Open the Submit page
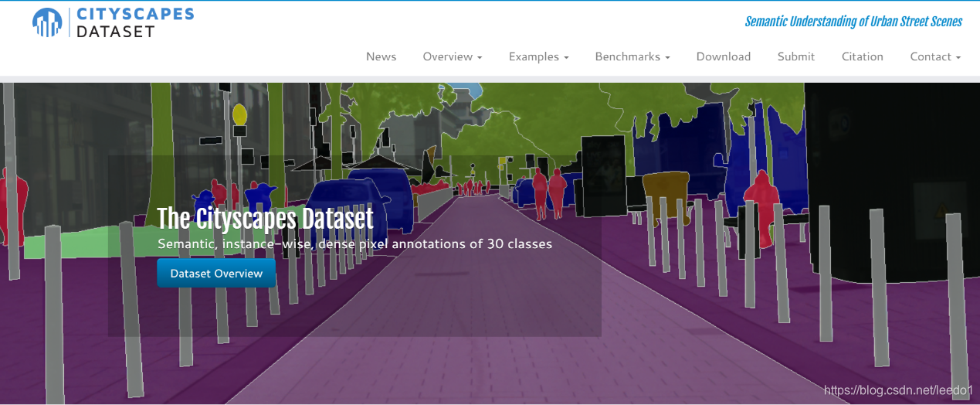 [795, 56]
